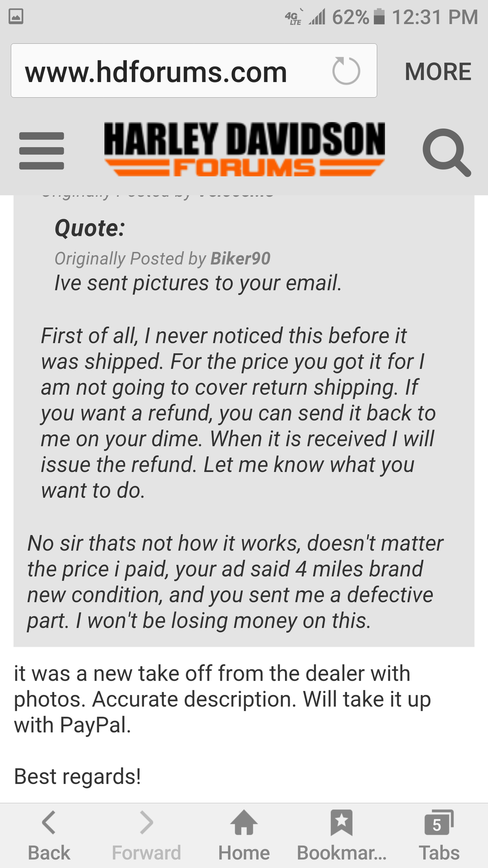The image size is (488, 868).
Task: Tap the 'Quote:' heading in post
Action: (90, 228)
